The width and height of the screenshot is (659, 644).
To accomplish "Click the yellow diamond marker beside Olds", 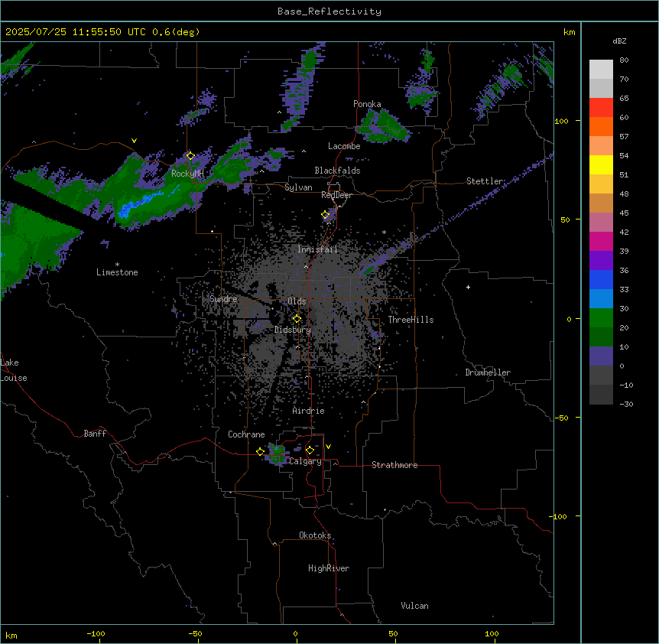I will (x=297, y=319).
